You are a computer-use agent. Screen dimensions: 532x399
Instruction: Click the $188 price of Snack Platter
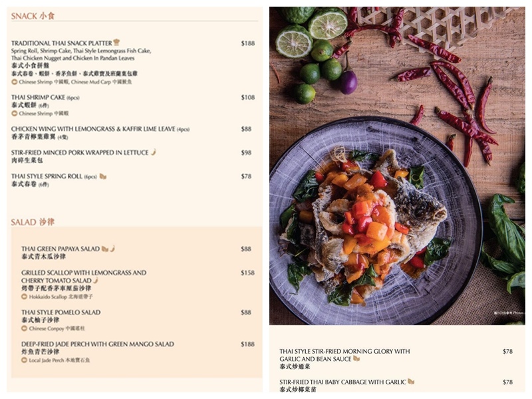pyautogui.click(x=247, y=43)
